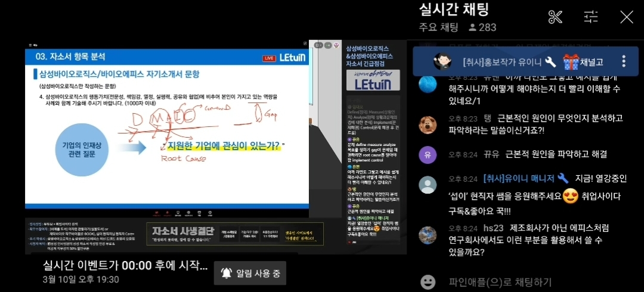Tap username 탱 in chat
The height and width of the screenshot is (292, 644).
[488, 119]
